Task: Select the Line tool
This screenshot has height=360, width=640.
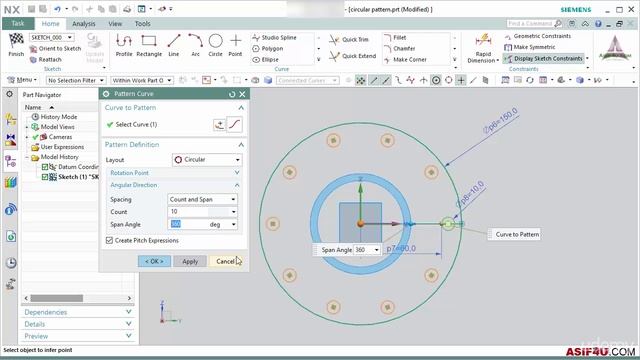Action: point(173,45)
